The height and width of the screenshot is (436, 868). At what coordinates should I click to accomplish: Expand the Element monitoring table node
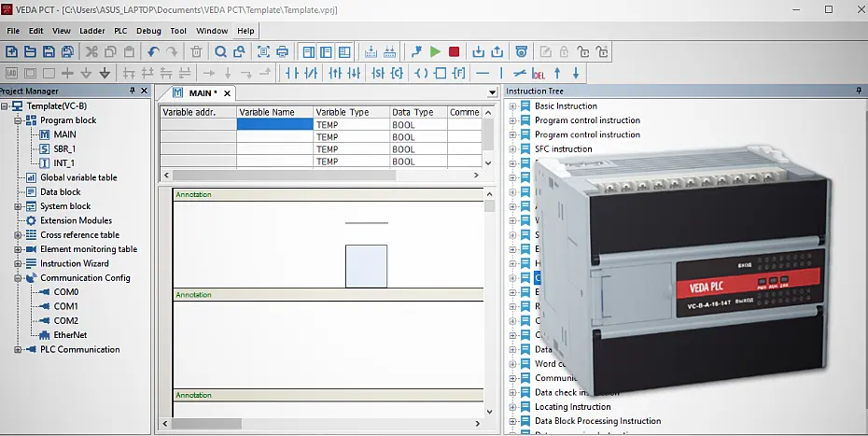click(x=18, y=249)
